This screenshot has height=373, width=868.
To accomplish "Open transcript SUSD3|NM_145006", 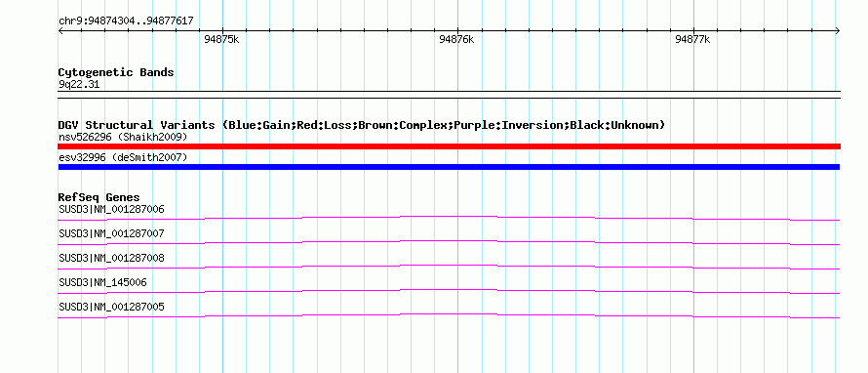I will pos(102,282).
